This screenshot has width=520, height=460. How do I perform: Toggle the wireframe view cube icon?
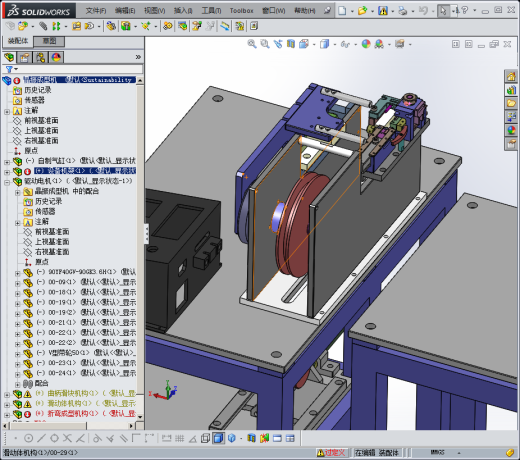[232, 438]
